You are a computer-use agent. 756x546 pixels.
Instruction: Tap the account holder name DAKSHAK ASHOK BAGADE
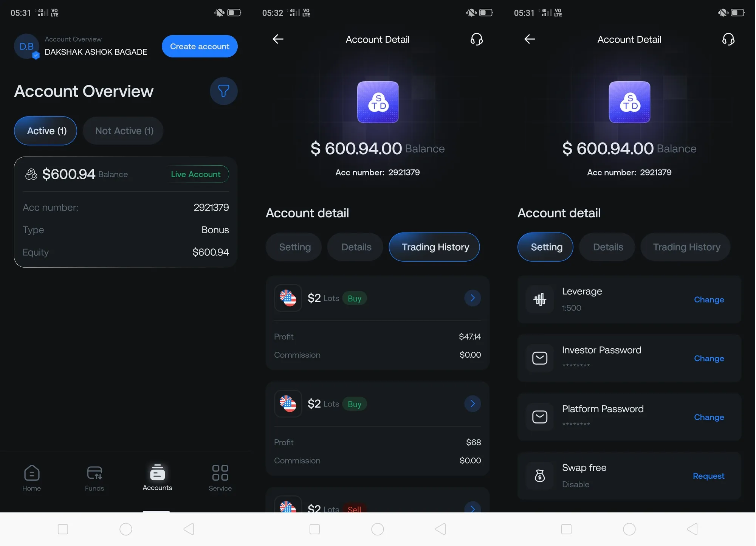pos(96,52)
